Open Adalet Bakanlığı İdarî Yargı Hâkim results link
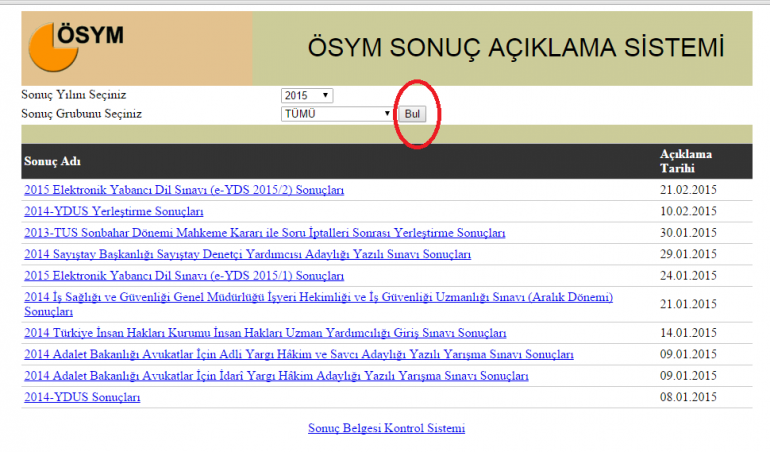This screenshot has height=452, width=770. (x=276, y=376)
